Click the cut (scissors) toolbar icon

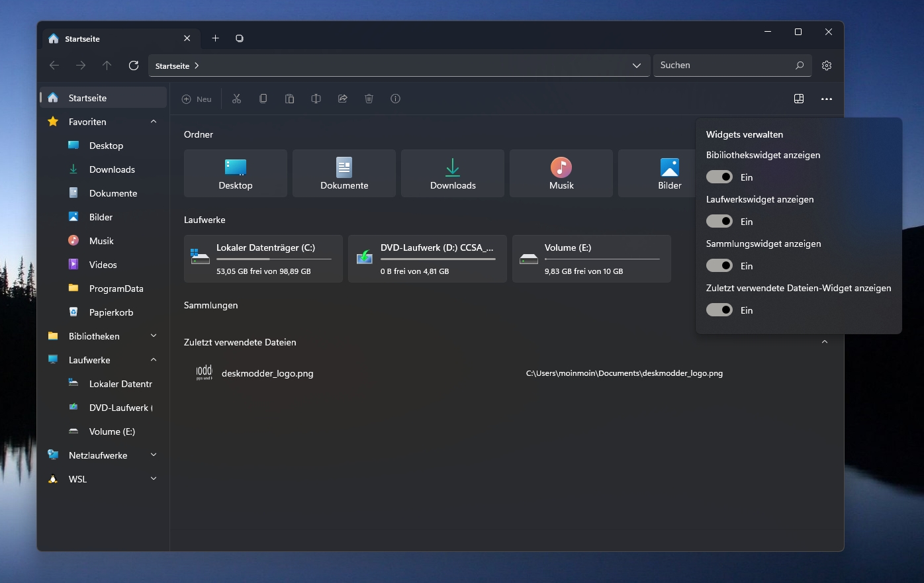pos(236,99)
